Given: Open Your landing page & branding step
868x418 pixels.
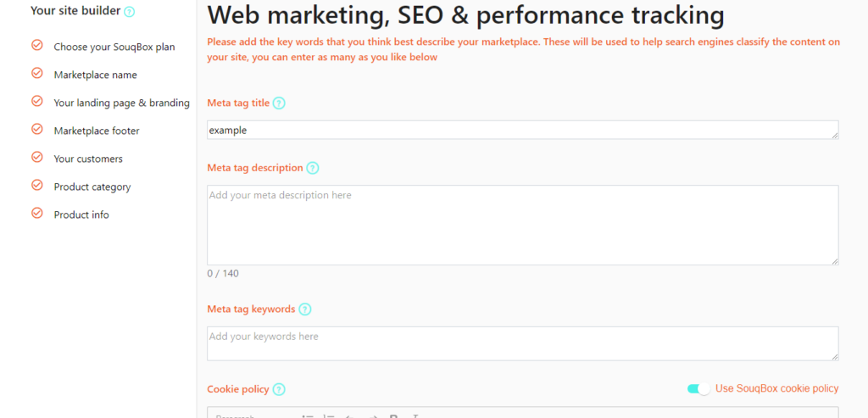Looking at the screenshot, I should tap(122, 103).
